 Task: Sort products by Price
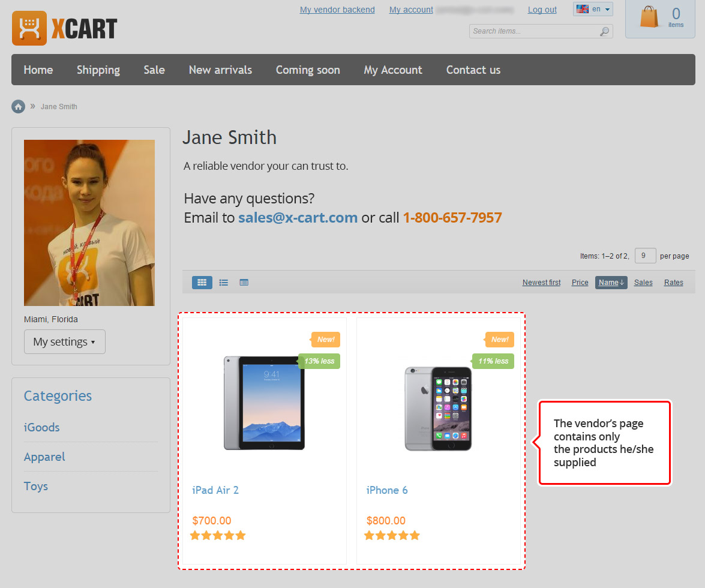pos(580,283)
